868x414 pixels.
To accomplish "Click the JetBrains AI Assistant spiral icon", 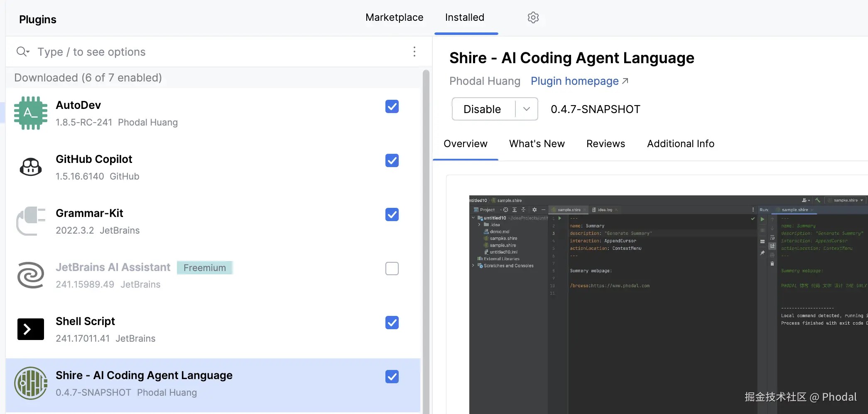I will pyautogui.click(x=31, y=275).
